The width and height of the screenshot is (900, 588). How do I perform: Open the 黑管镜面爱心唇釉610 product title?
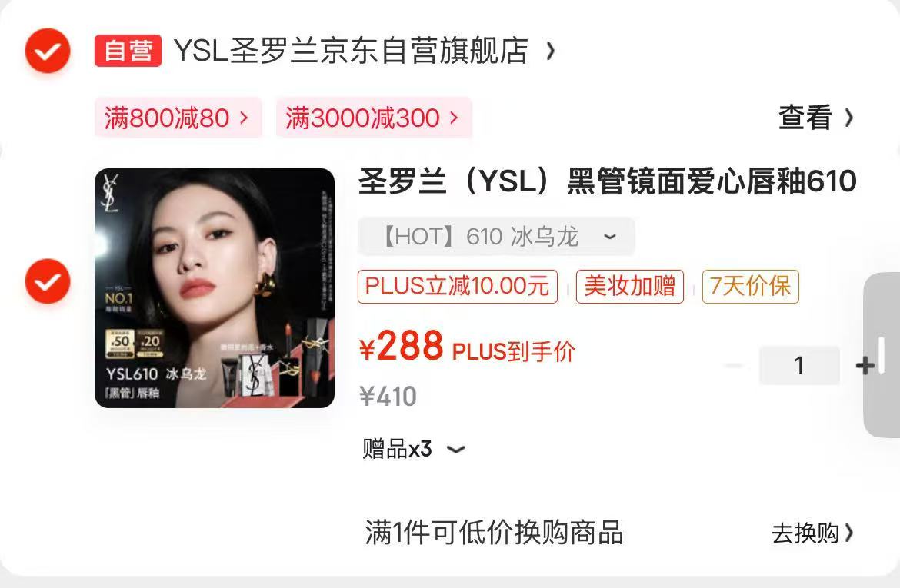[607, 181]
